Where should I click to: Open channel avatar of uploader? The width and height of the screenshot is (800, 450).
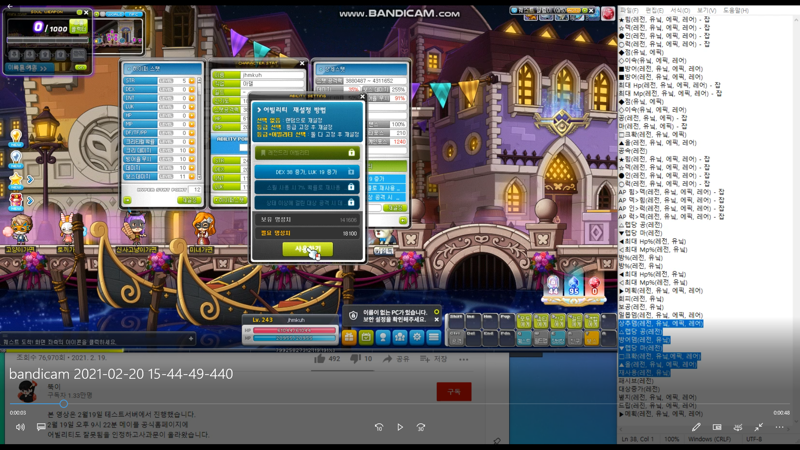point(27,391)
